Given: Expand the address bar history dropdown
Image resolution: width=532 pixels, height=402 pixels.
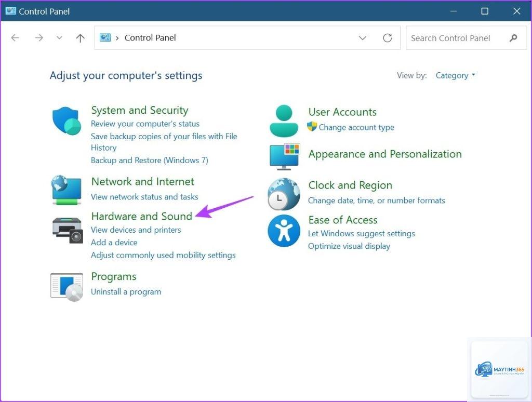Looking at the screenshot, I should (363, 38).
